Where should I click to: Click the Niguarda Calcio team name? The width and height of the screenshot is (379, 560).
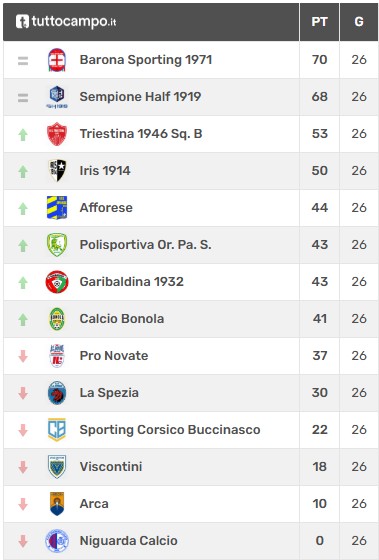coord(129,541)
